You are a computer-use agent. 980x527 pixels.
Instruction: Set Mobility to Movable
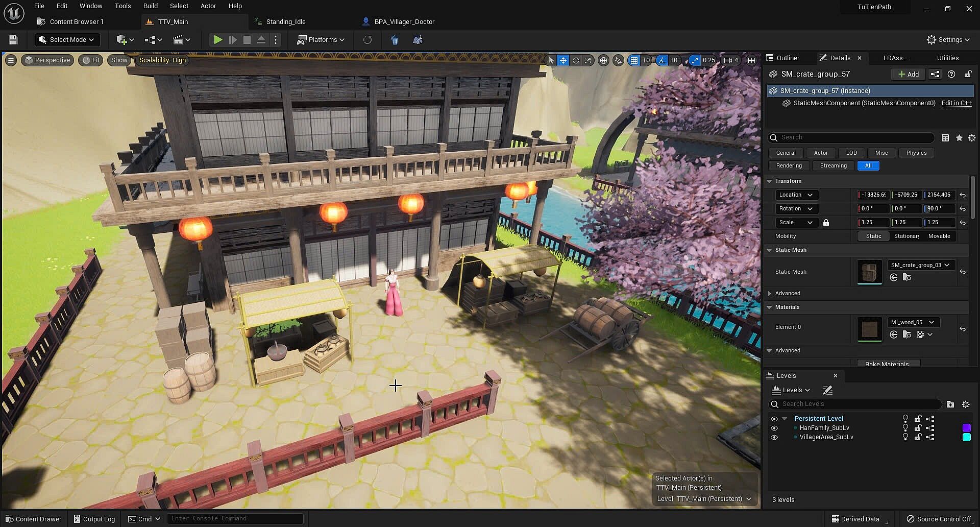[939, 236]
